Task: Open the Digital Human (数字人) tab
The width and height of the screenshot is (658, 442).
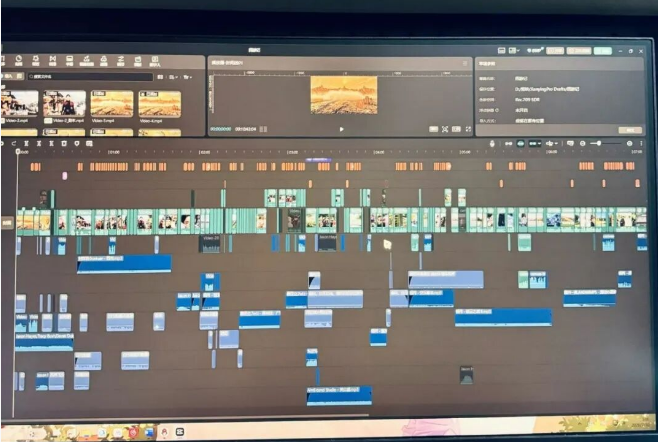Action: coord(155,61)
